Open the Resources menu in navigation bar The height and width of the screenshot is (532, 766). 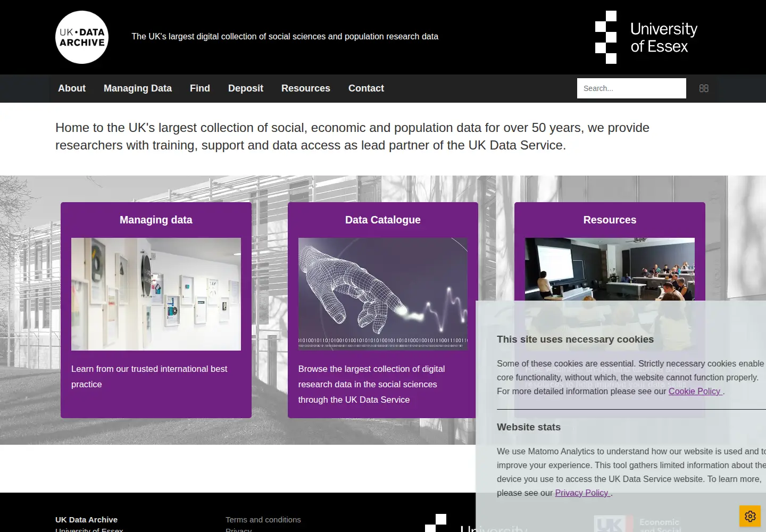(x=306, y=88)
